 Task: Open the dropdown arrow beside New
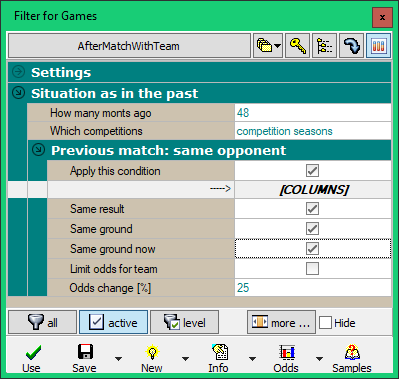point(185,359)
